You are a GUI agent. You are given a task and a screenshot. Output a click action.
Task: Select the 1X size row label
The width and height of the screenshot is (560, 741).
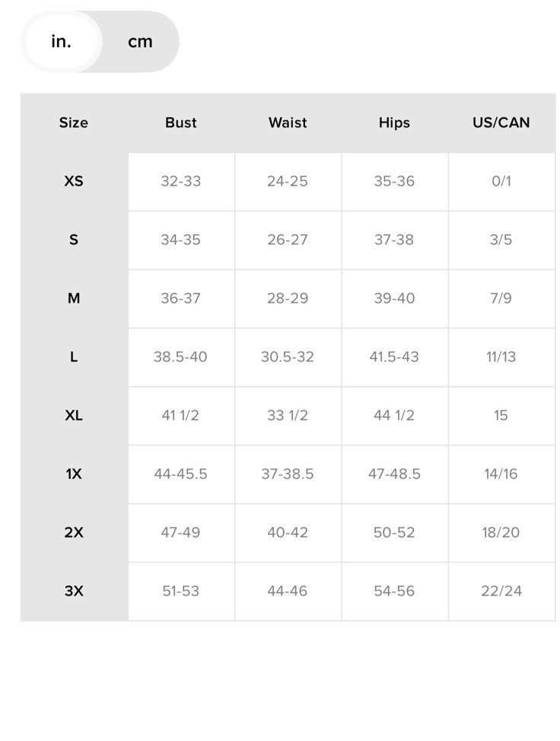[74, 475]
